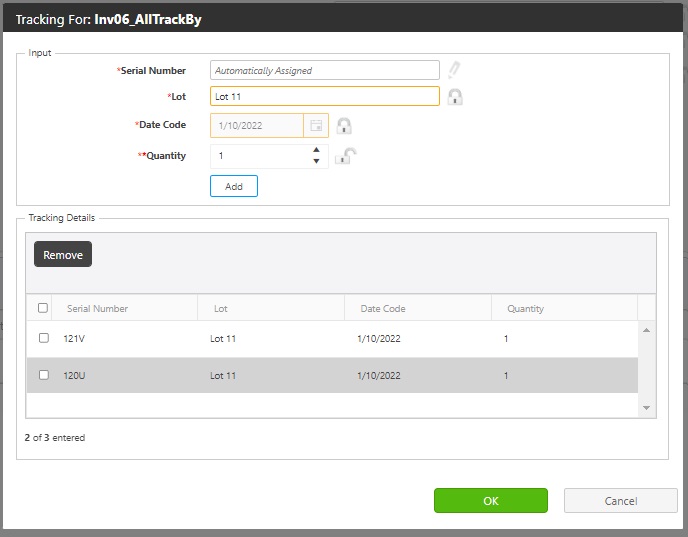
Task: Click the Remove button
Action: (x=63, y=255)
